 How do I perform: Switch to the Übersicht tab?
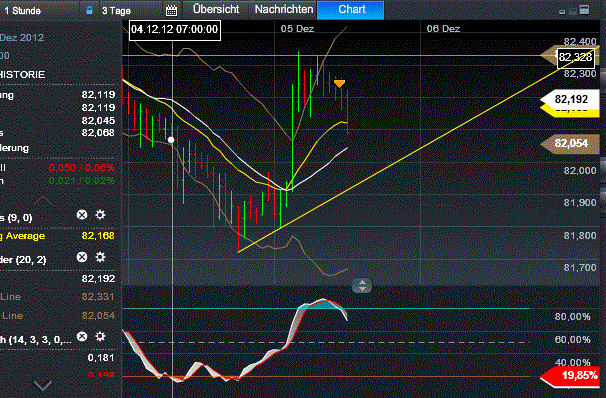(216, 9)
